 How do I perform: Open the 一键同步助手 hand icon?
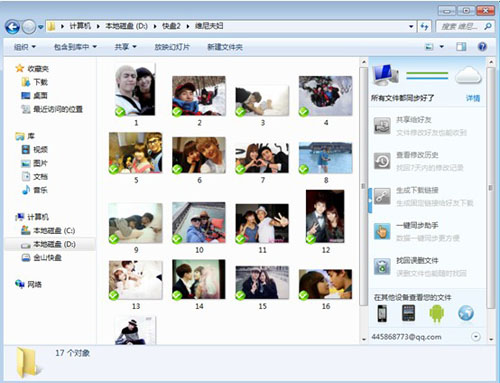382,231
